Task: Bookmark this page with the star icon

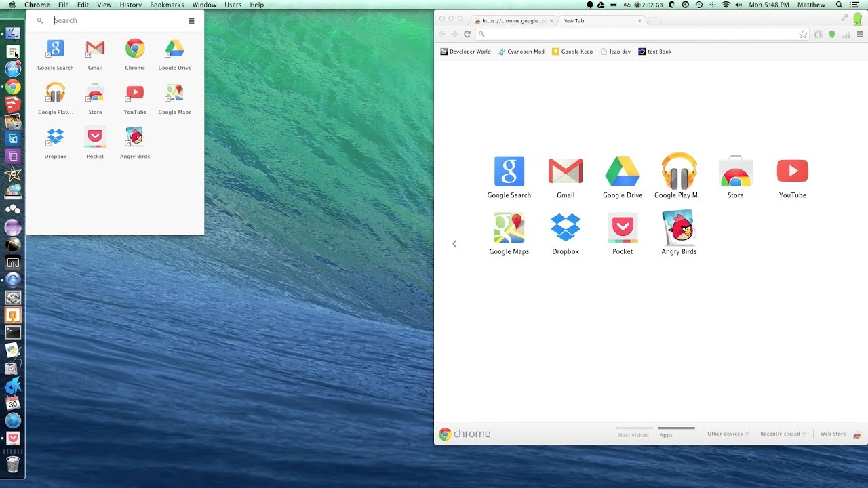Action: coord(803,34)
